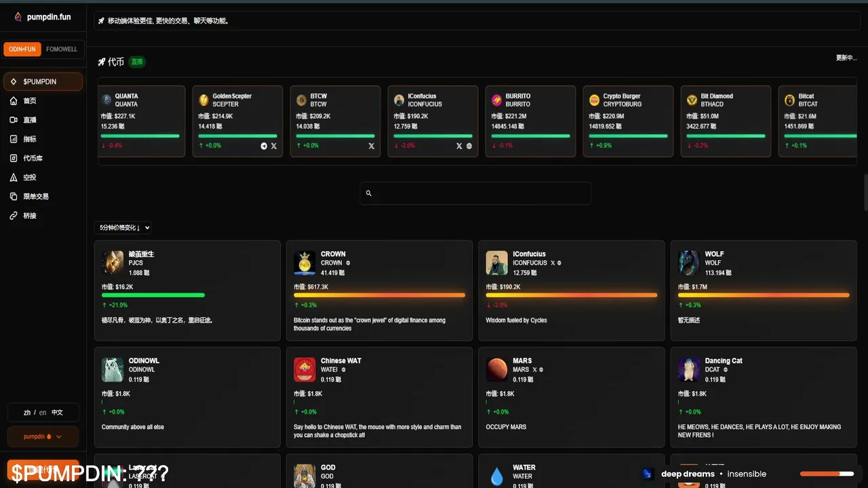Click 'Wisdom fueled by Cycles' description
868x488 pixels.
coord(516,321)
